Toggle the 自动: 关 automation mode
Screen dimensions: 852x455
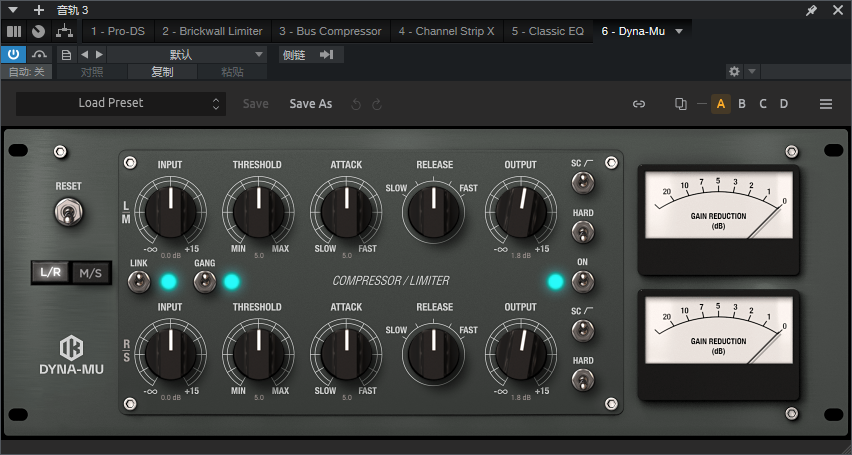pyautogui.click(x=27, y=72)
